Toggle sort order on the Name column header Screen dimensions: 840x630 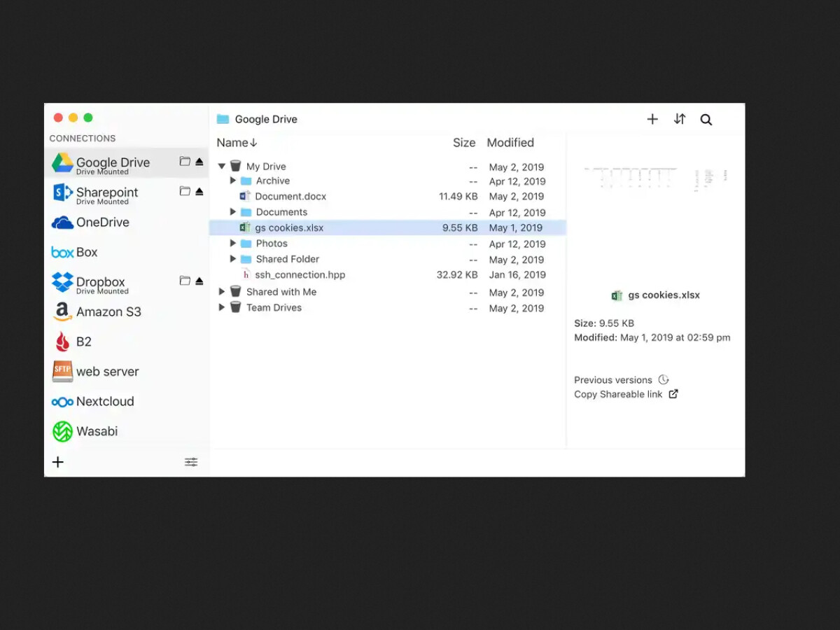point(237,142)
